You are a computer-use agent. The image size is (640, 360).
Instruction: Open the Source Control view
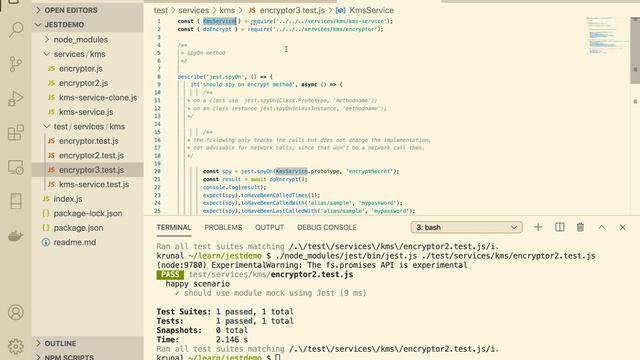16,64
